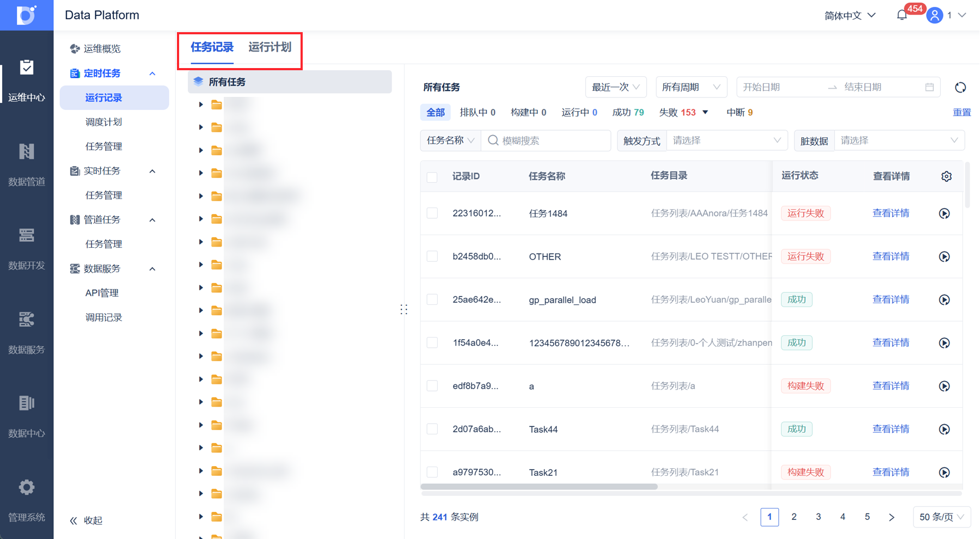This screenshot has height=539, width=980.
Task: Click the Data Platform logo icon
Action: pyautogui.click(x=26, y=15)
